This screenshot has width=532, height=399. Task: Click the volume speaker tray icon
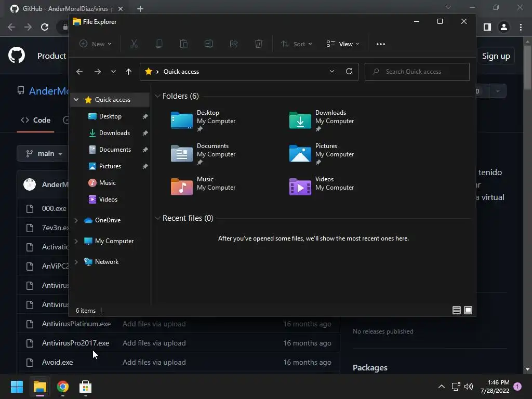coord(469,387)
